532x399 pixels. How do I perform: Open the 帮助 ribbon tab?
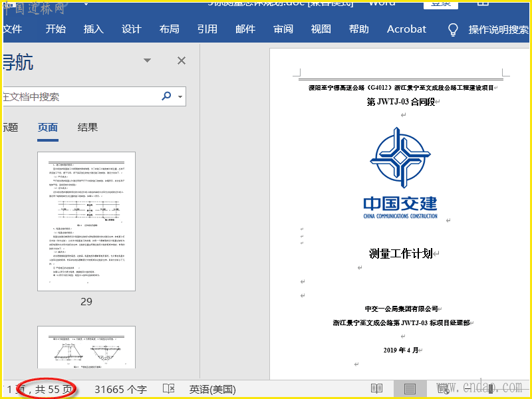coord(359,29)
